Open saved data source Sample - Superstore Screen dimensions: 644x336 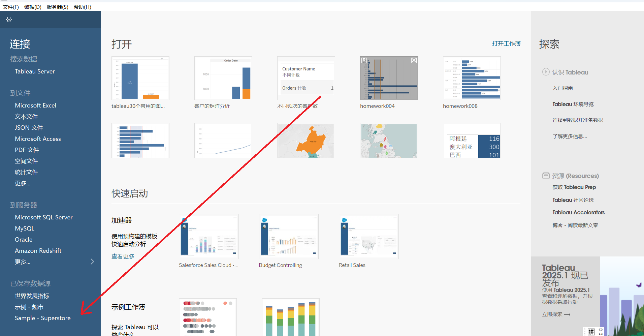(x=43, y=318)
